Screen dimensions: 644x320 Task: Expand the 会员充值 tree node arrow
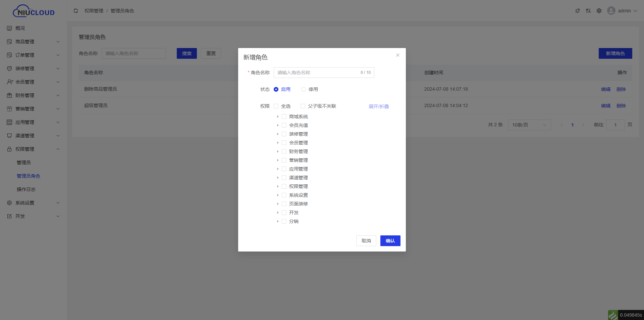pyautogui.click(x=278, y=125)
